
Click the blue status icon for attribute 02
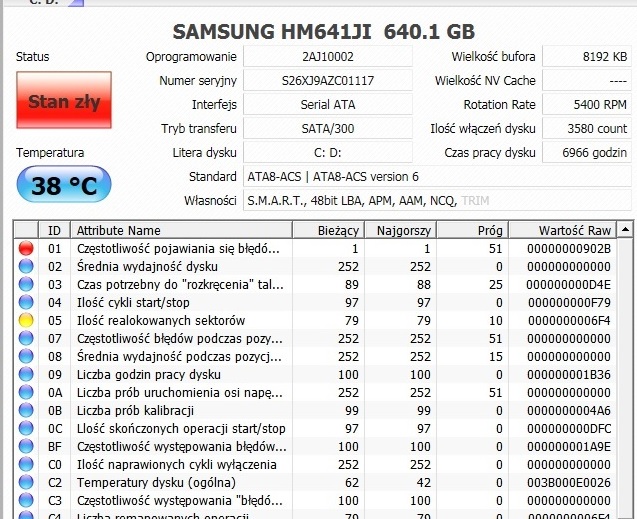pyautogui.click(x=26, y=266)
